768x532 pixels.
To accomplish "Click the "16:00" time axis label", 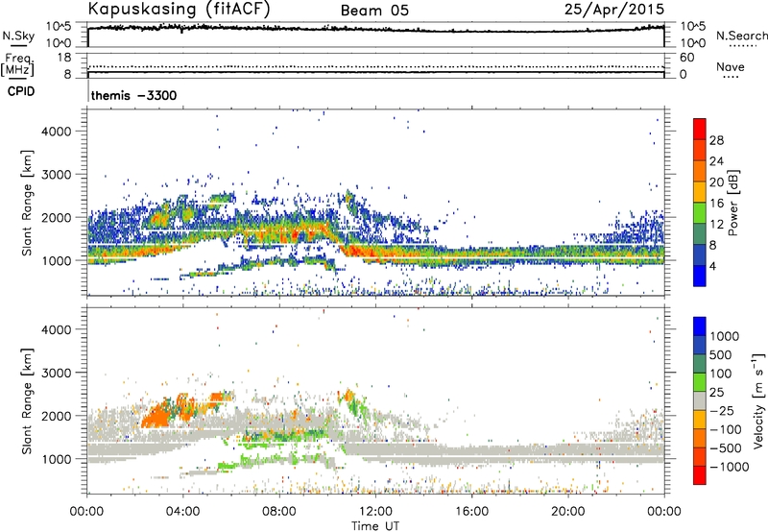I will click(x=471, y=512).
